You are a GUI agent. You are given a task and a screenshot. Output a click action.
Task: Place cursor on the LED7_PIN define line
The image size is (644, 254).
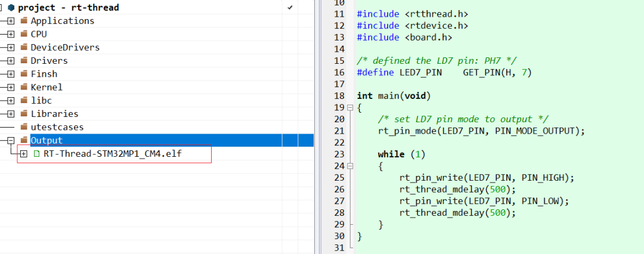click(x=444, y=73)
